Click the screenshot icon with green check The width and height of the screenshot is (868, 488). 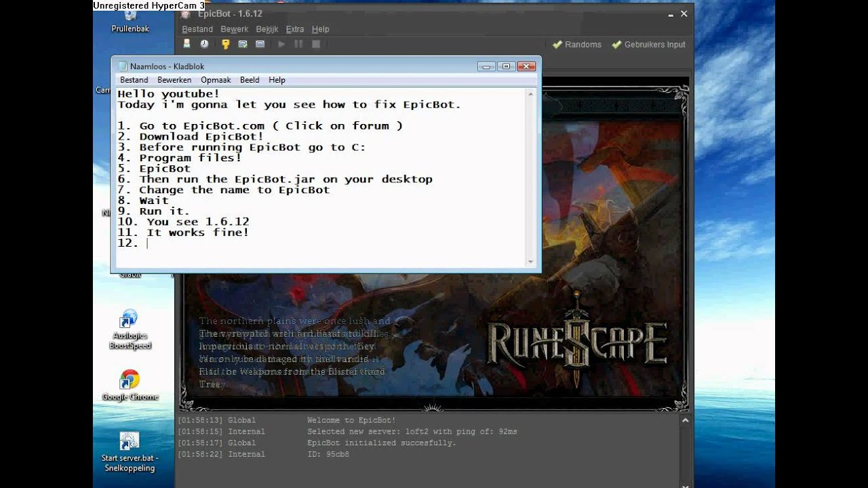[243, 44]
